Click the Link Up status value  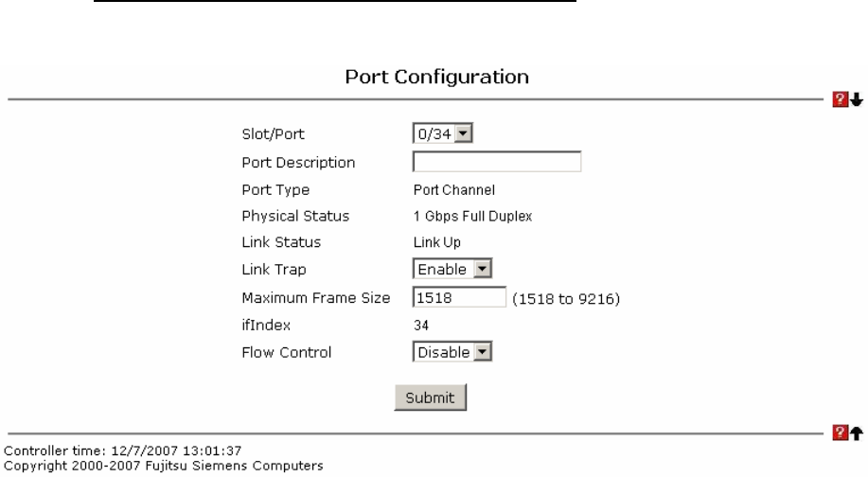tap(436, 243)
